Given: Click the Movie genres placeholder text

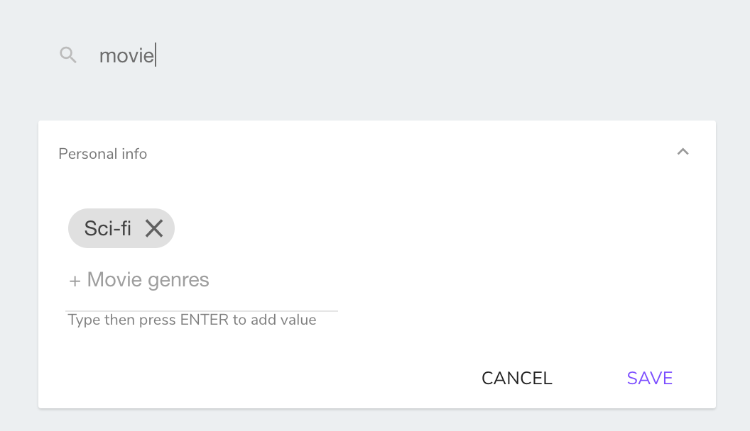Looking at the screenshot, I should click(x=148, y=280).
